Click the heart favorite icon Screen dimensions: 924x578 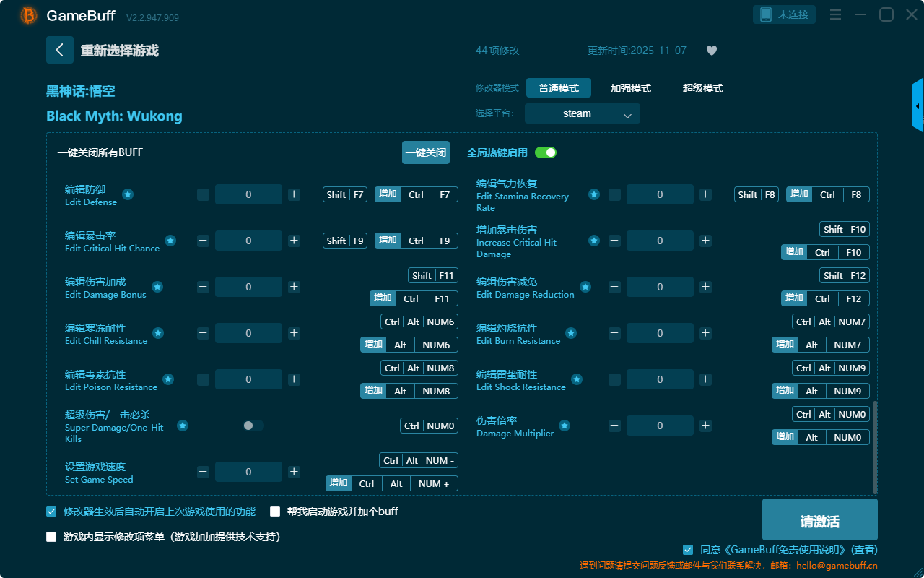(712, 51)
